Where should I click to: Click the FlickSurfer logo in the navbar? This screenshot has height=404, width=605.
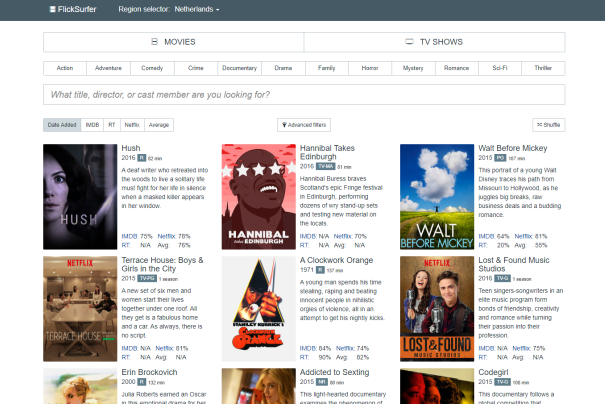[x=73, y=9]
